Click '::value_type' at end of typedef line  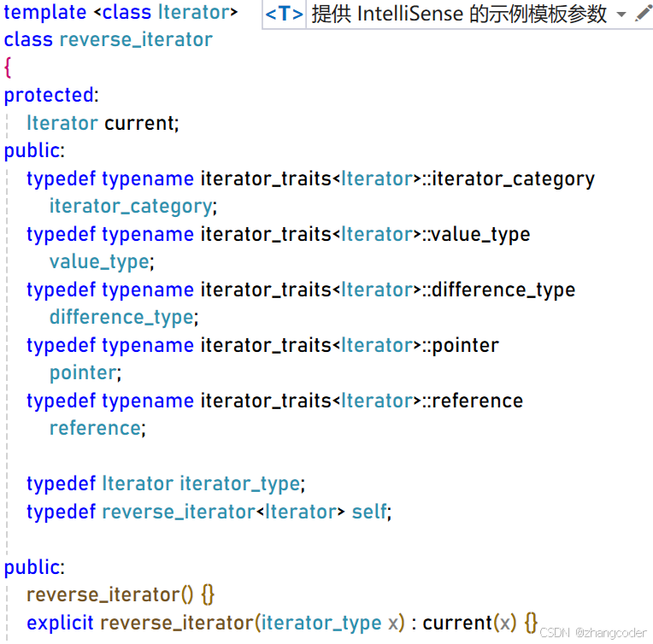pos(475,234)
